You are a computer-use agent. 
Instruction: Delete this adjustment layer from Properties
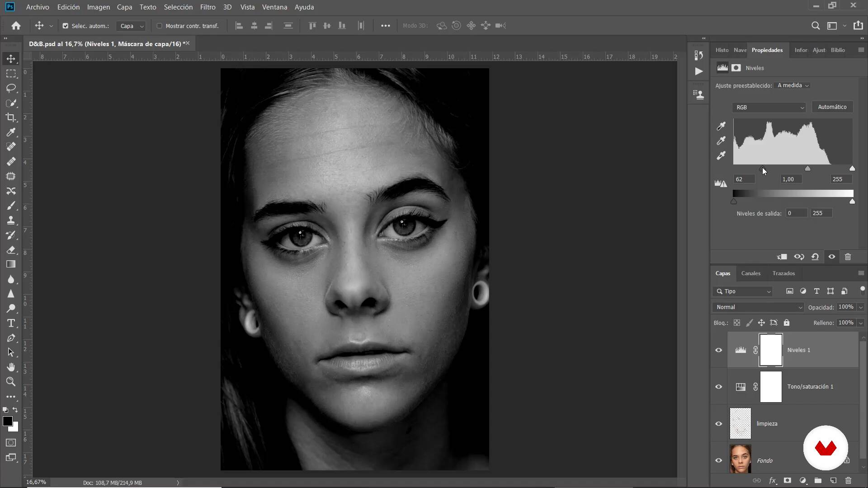pyautogui.click(x=848, y=257)
